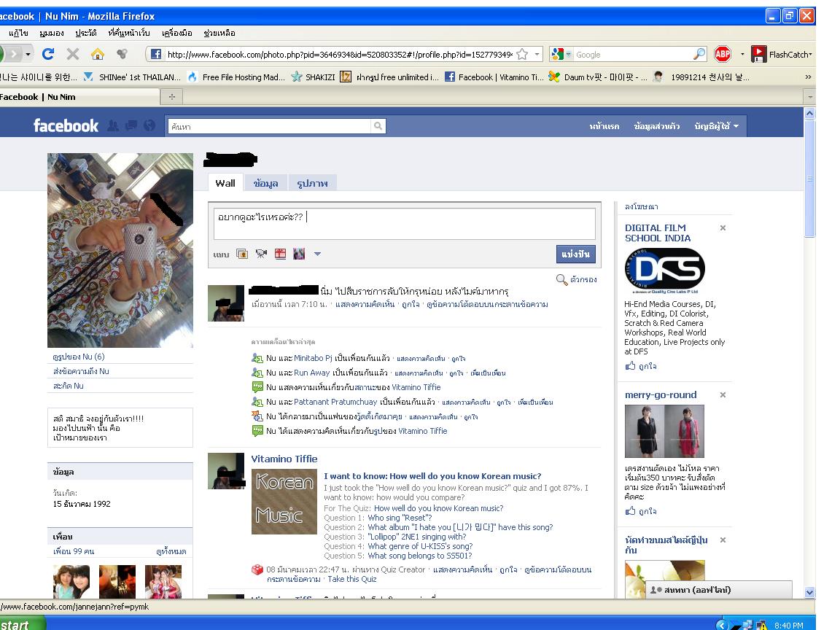Viewport: 840px width, 630px height.
Task: Open the notifications globe icon
Action: (149, 125)
